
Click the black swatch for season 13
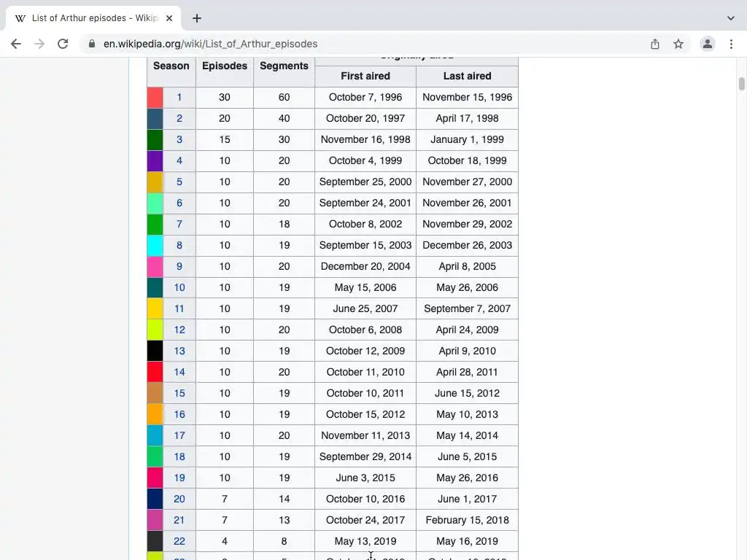click(x=155, y=351)
